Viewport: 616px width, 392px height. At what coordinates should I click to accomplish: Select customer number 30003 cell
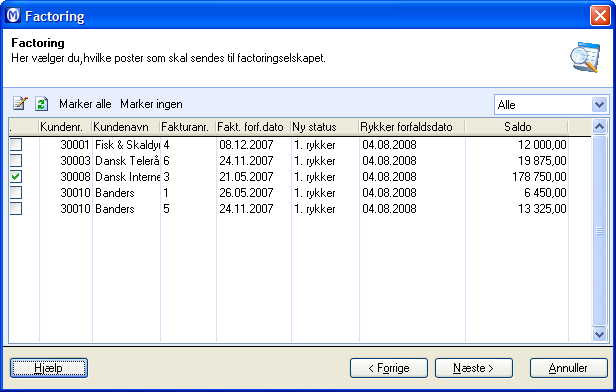click(75, 161)
